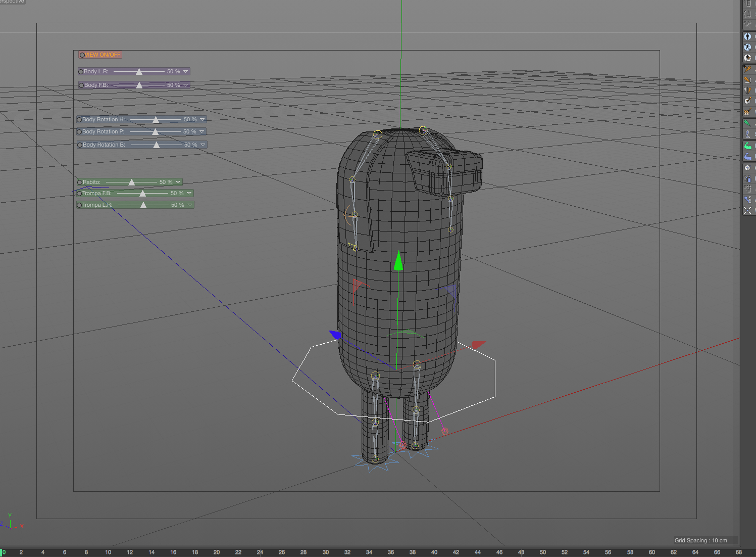Select the Joint Tool icon
Image resolution: width=756 pixels, height=557 pixels.
coord(747,69)
